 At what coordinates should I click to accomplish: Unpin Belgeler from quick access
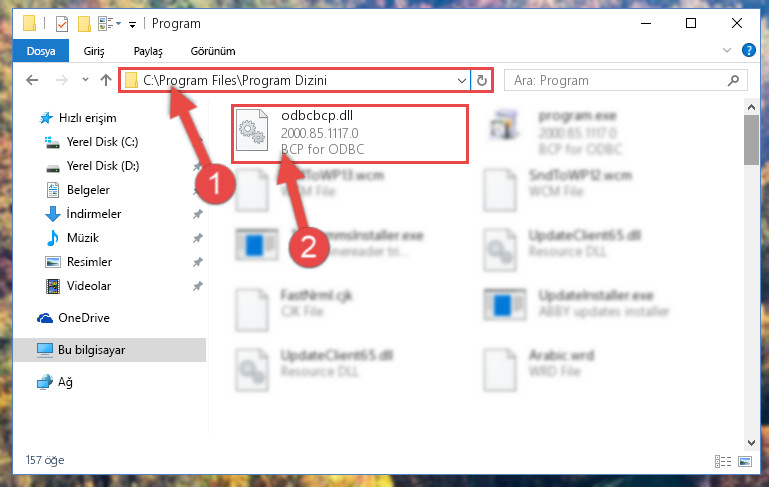[197, 190]
